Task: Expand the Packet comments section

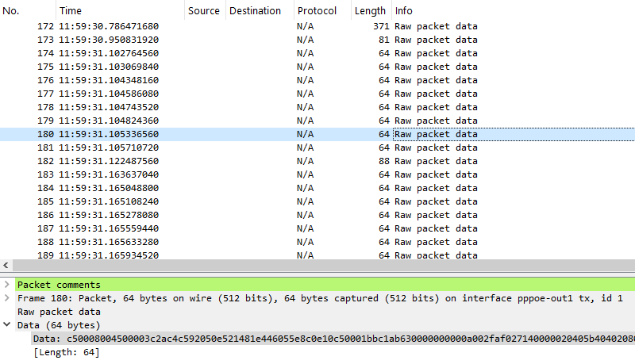Action: 6,285
